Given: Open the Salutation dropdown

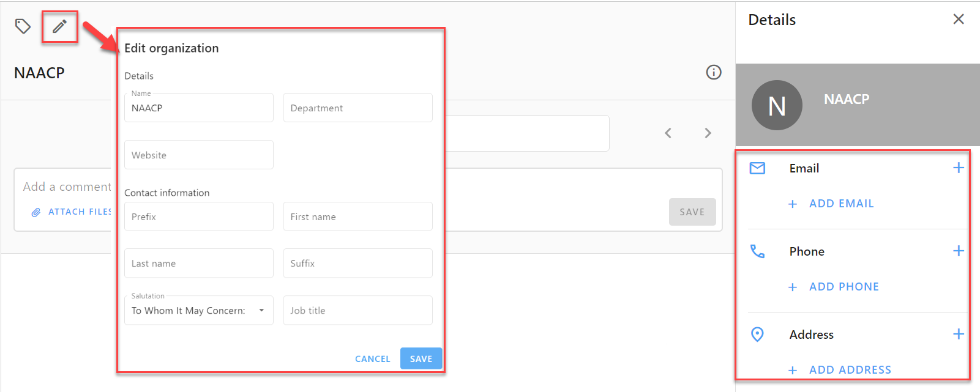Looking at the screenshot, I should point(199,310).
